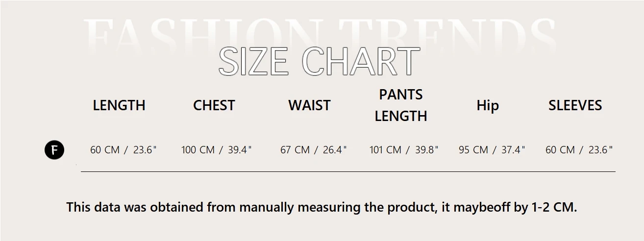Click the waist value 67 CM / 26.4"

coord(313,150)
